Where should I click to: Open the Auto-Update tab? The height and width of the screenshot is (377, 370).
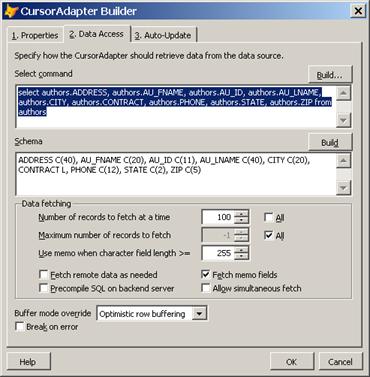click(163, 35)
